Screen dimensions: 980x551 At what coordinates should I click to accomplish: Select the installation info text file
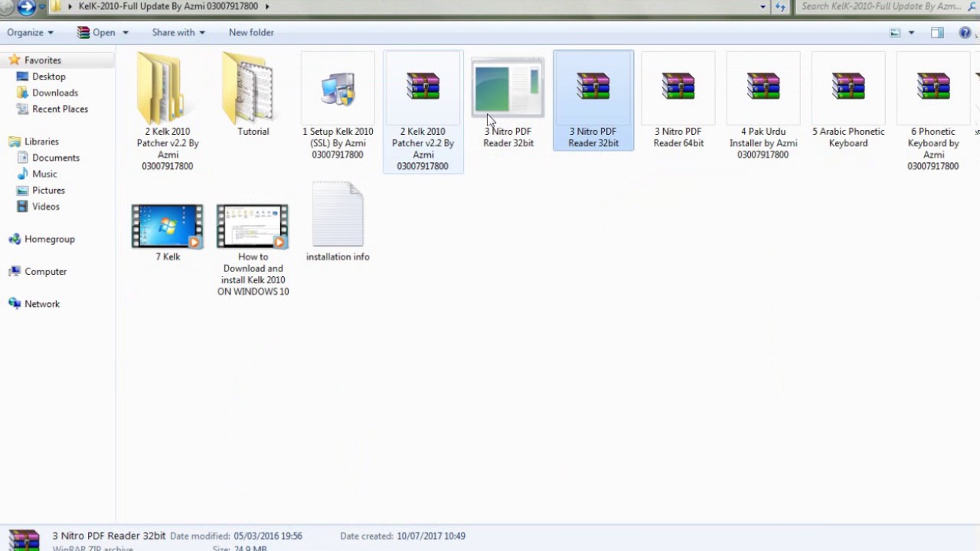[x=338, y=222]
